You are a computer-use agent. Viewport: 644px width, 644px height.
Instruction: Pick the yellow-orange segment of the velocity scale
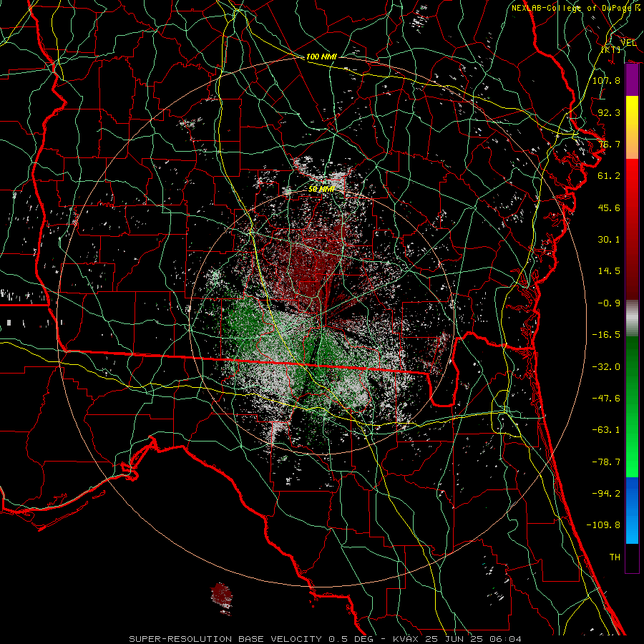point(632,127)
